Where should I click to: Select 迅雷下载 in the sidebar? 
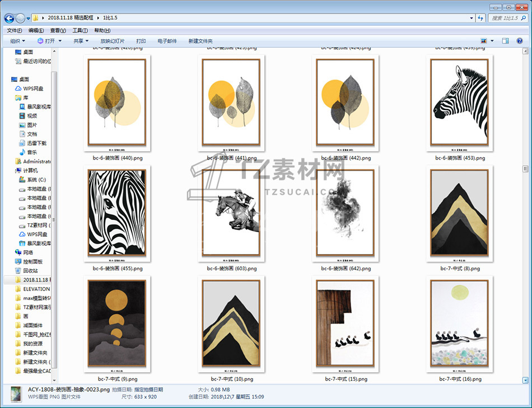pyautogui.click(x=36, y=143)
